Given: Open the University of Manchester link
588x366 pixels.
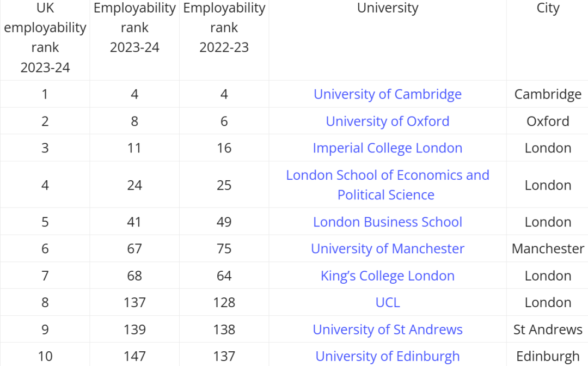Looking at the screenshot, I should [x=387, y=249].
